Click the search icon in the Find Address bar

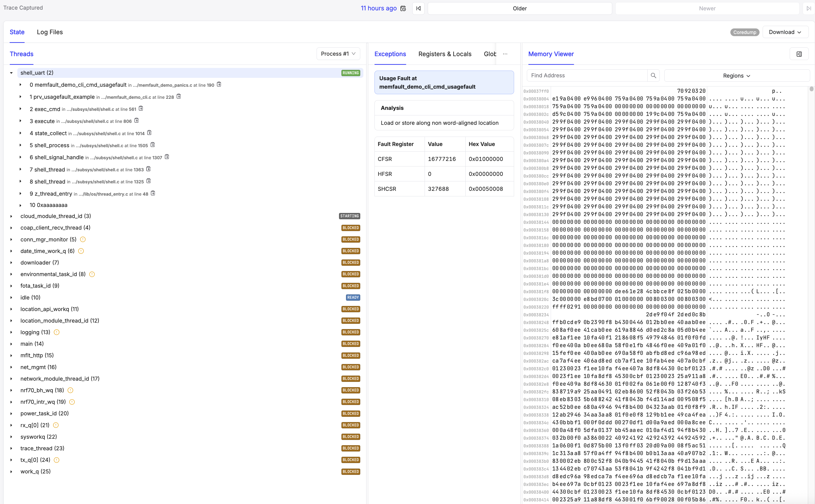653,75
